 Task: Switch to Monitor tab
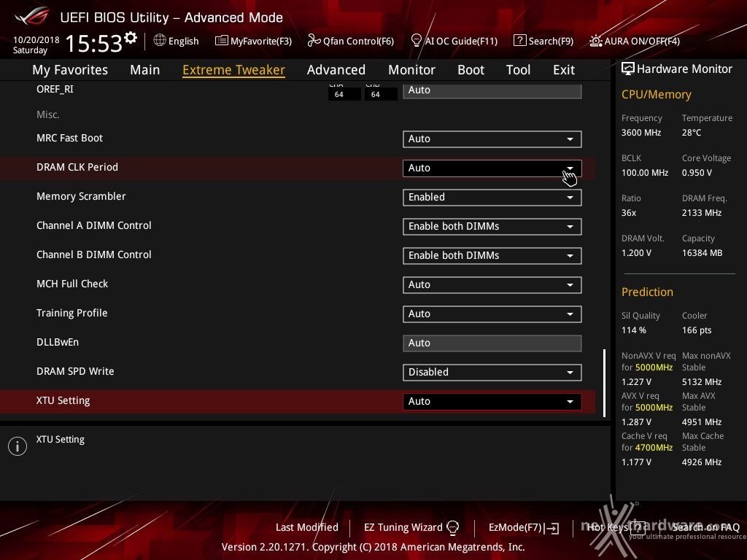411,70
